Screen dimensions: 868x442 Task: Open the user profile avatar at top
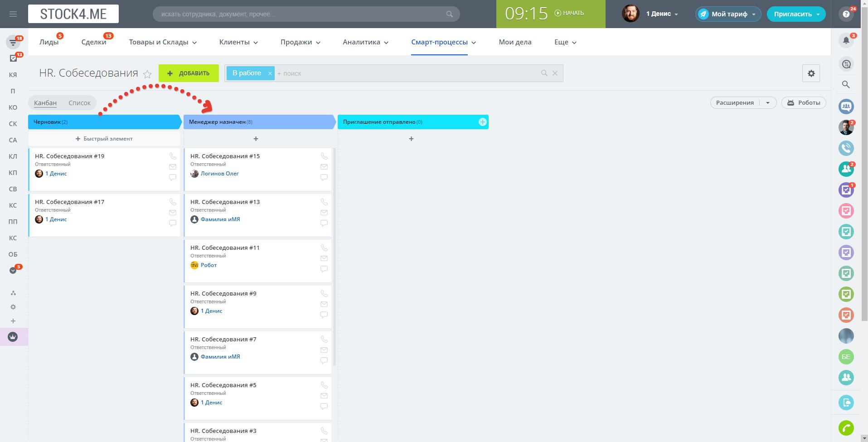coord(630,14)
